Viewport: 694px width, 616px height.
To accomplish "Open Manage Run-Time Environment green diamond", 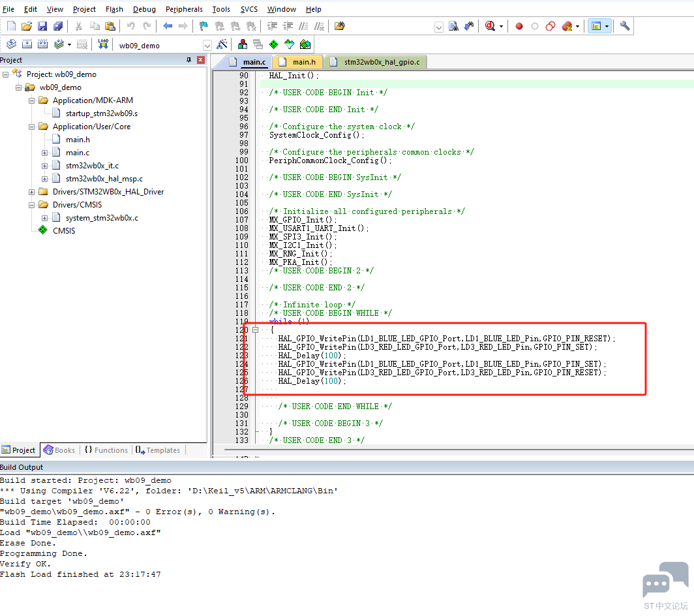I will [x=273, y=44].
